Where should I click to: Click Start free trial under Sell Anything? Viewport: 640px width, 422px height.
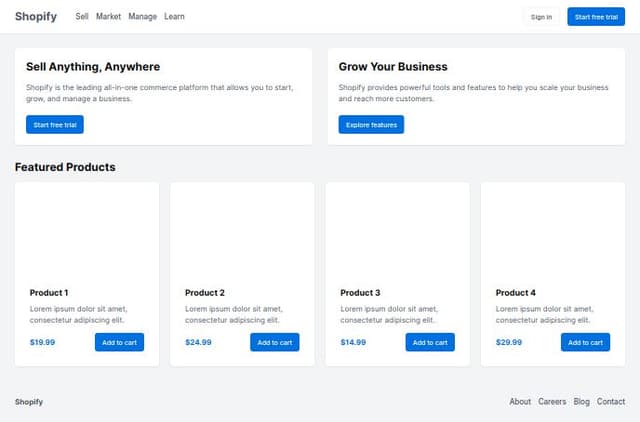pyautogui.click(x=55, y=124)
